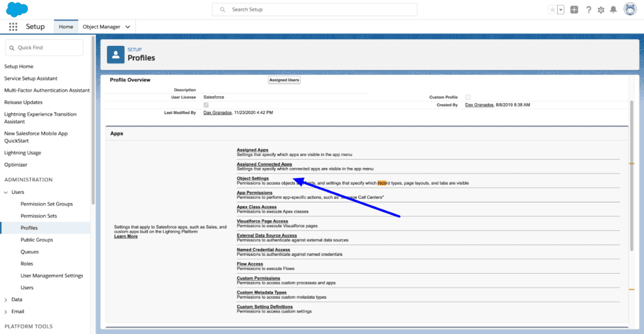Expand the Data tree section
Viewport: 644px width, 334px height.
(6, 300)
